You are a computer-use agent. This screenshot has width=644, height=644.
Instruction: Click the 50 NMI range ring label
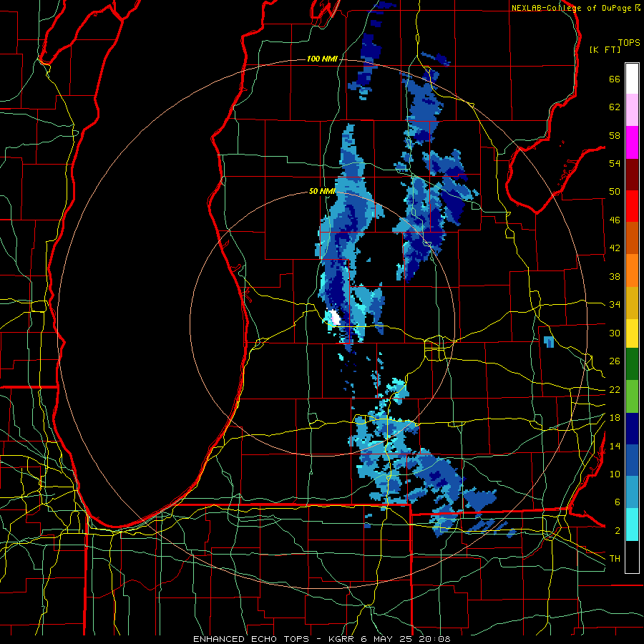tap(322, 191)
